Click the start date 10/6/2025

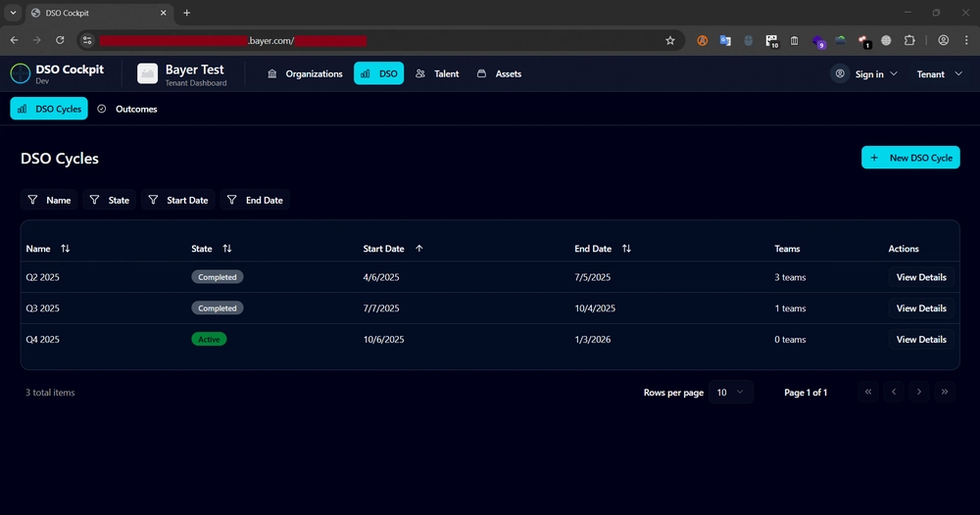(384, 340)
